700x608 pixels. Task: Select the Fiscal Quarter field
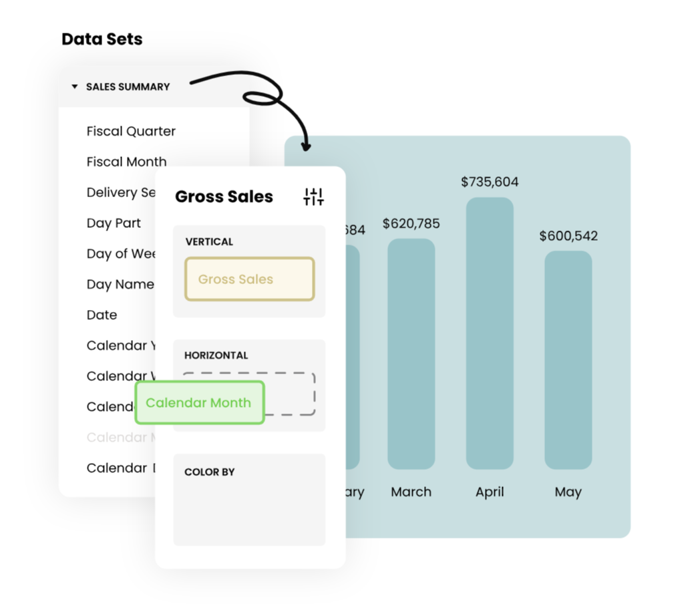(131, 131)
